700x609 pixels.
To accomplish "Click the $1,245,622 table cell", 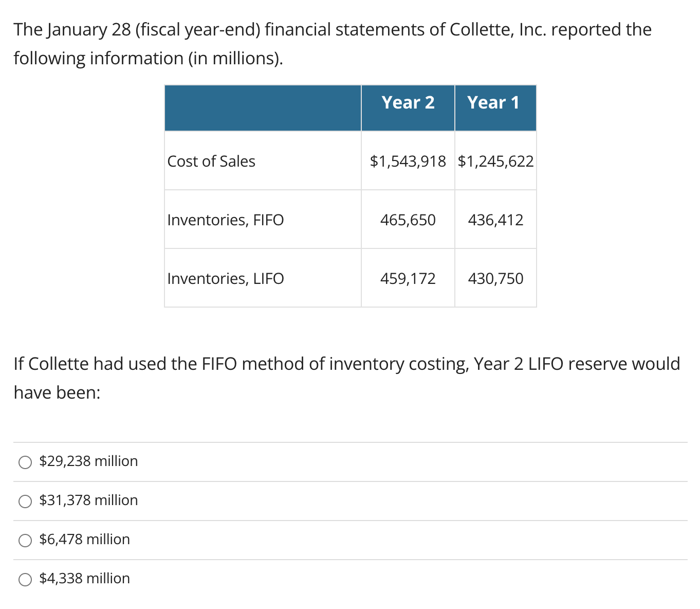I will pos(495,161).
